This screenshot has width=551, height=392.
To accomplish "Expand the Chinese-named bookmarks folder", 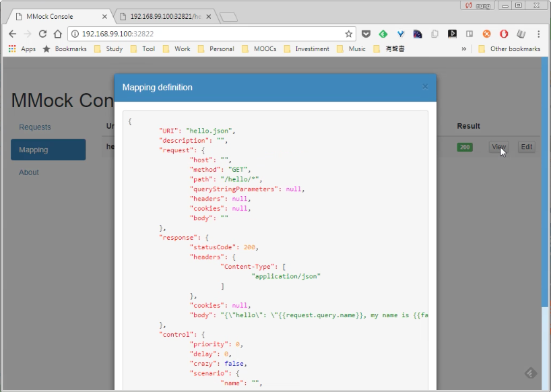I will (x=389, y=48).
